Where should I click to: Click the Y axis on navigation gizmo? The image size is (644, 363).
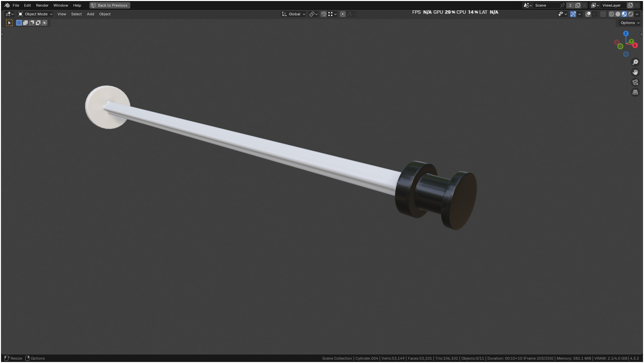631,41
